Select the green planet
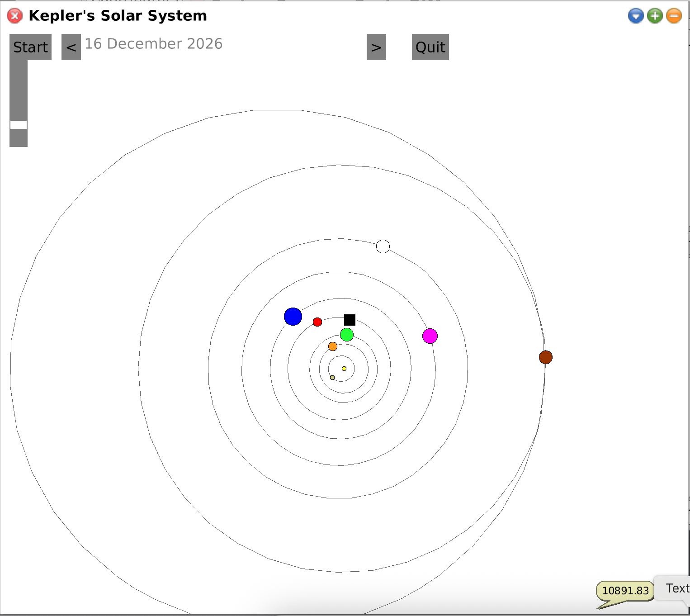The width and height of the screenshot is (690, 616). point(347,335)
